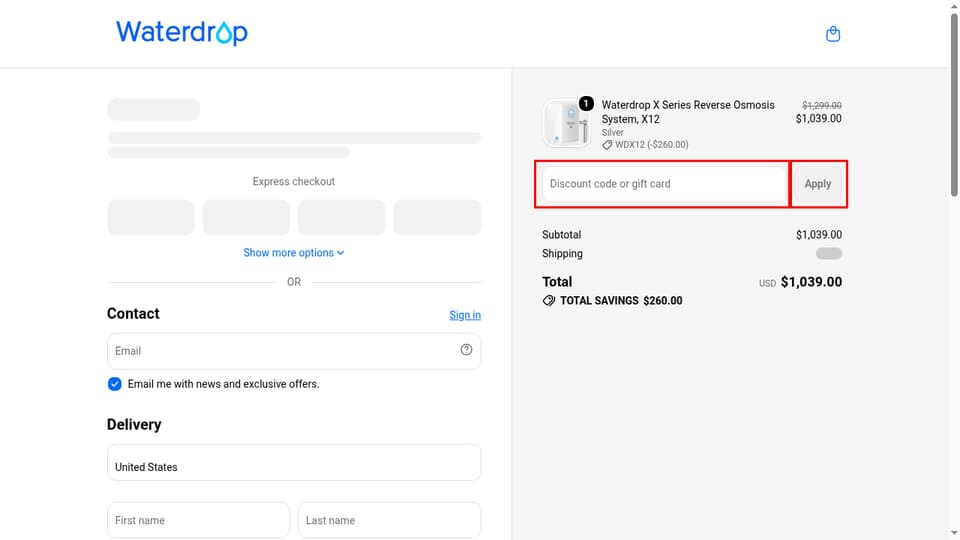The height and width of the screenshot is (540, 960).
Task: Click the Waterdrop X12 product thumbnail
Action: 566,124
